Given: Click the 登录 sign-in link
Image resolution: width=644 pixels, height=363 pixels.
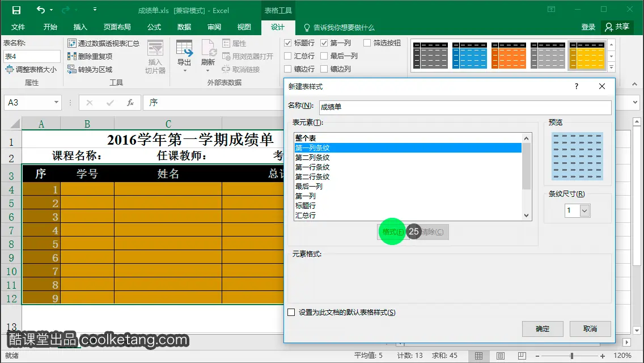Looking at the screenshot, I should (x=588, y=27).
